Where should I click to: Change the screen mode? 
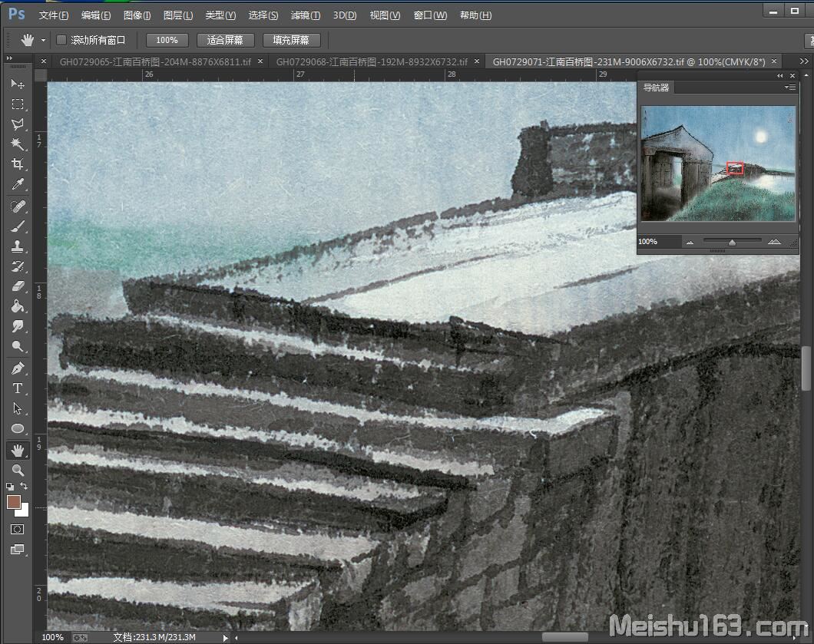(17, 550)
